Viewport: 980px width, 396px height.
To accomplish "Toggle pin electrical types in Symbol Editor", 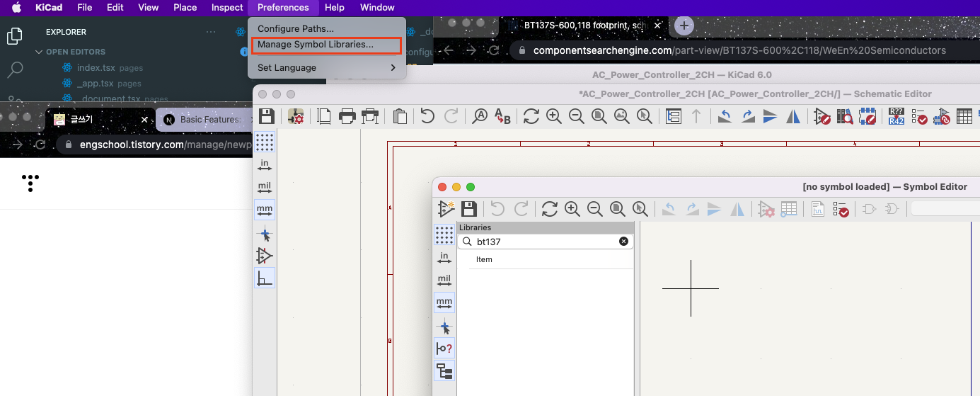I will (x=444, y=348).
